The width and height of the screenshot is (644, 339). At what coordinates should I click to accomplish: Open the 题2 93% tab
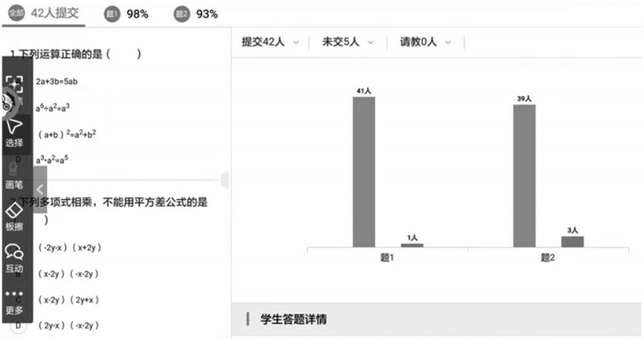[196, 14]
